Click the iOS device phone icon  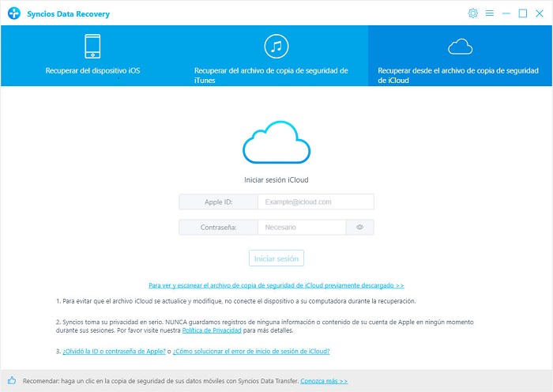(x=92, y=46)
